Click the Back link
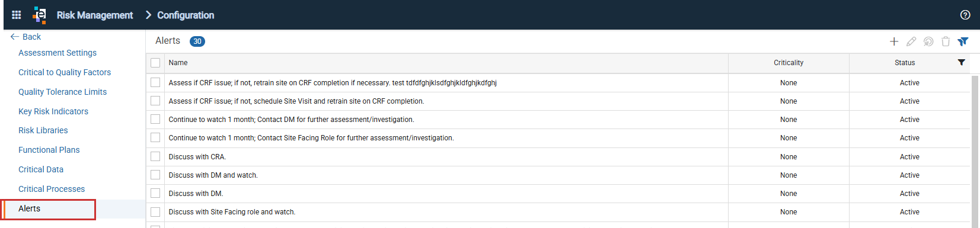 click(31, 37)
